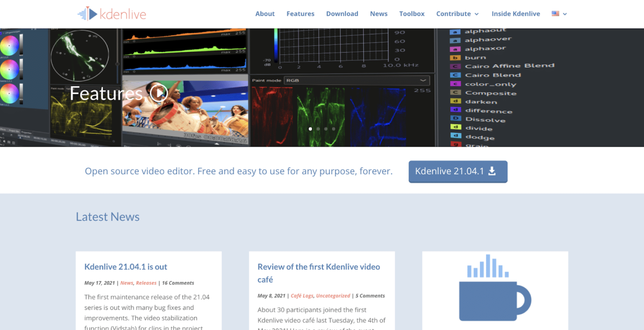Viewport: 644px width, 330px height.
Task: Open the "Kdenlive 21.04.1 is out" article
Action: pyautogui.click(x=126, y=267)
